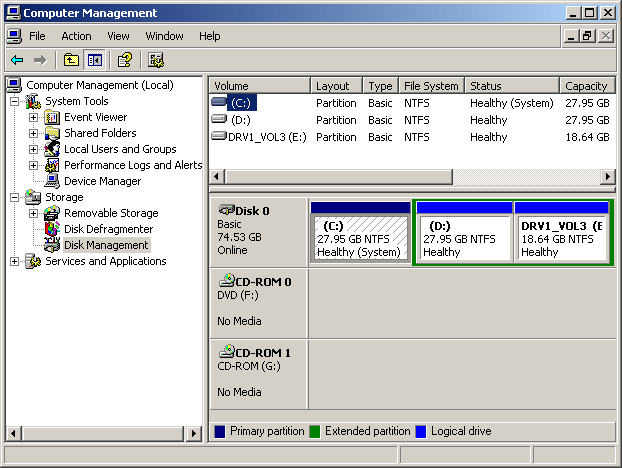Select the Device Manager tree item
The width and height of the screenshot is (622, 468).
[x=102, y=181]
